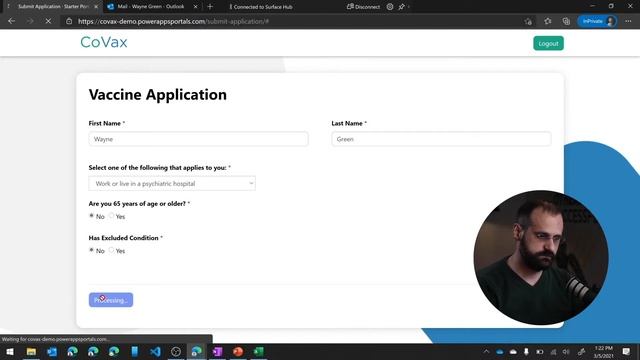Open Outlook from the taskbar
Image resolution: width=640 pixels, height=360 pixels.
52,351
